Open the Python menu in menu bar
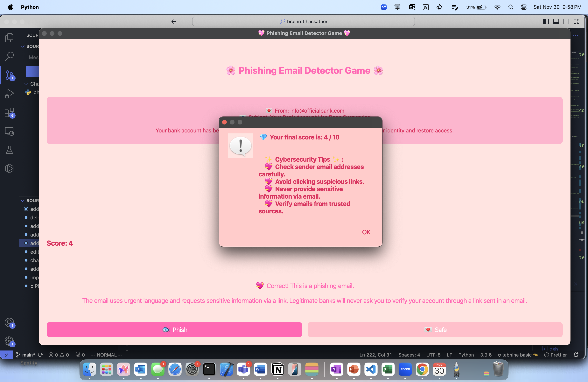Image resolution: width=588 pixels, height=382 pixels. pyautogui.click(x=30, y=7)
